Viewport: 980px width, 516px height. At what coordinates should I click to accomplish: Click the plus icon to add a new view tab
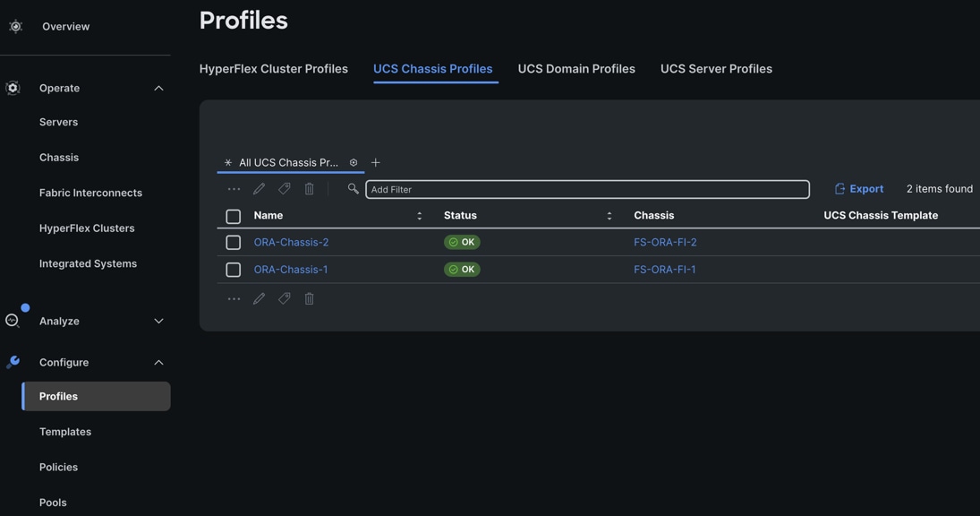pos(376,162)
